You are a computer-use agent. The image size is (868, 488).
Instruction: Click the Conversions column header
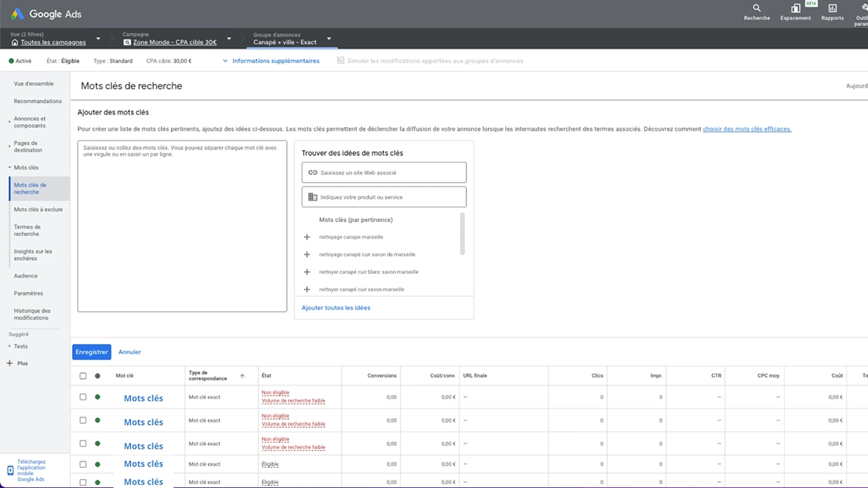pyautogui.click(x=382, y=376)
